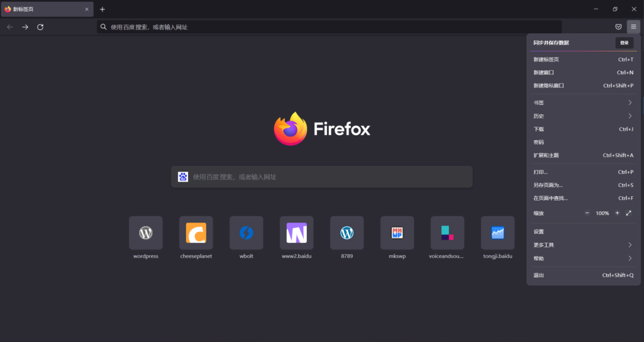Select 新建隐私窗口 menu item
644x342 pixels.
click(583, 85)
